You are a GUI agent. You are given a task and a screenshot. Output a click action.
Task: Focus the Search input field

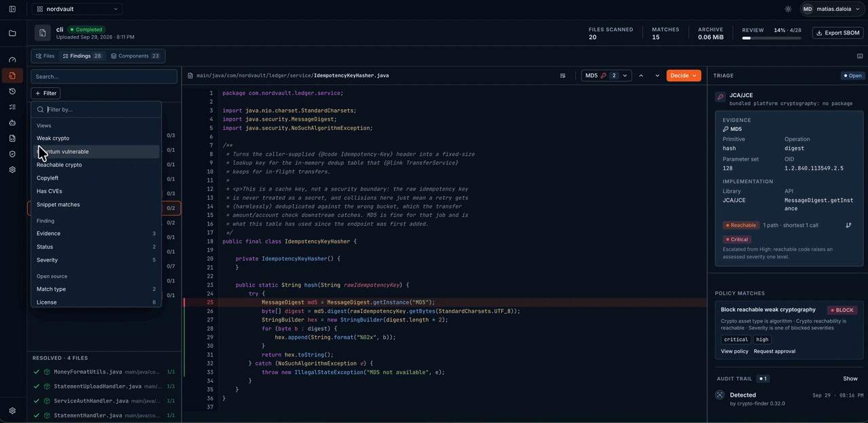click(x=104, y=77)
